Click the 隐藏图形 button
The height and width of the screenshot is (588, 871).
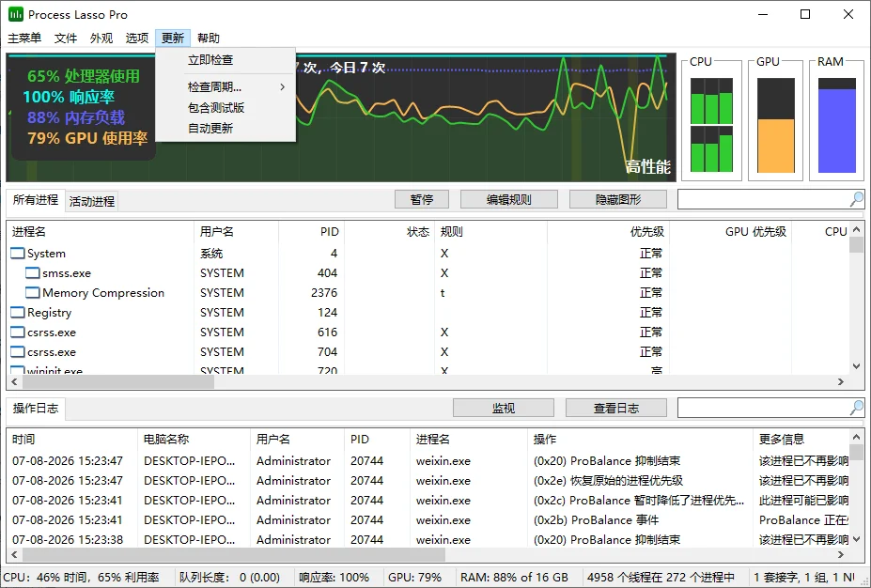(x=617, y=199)
